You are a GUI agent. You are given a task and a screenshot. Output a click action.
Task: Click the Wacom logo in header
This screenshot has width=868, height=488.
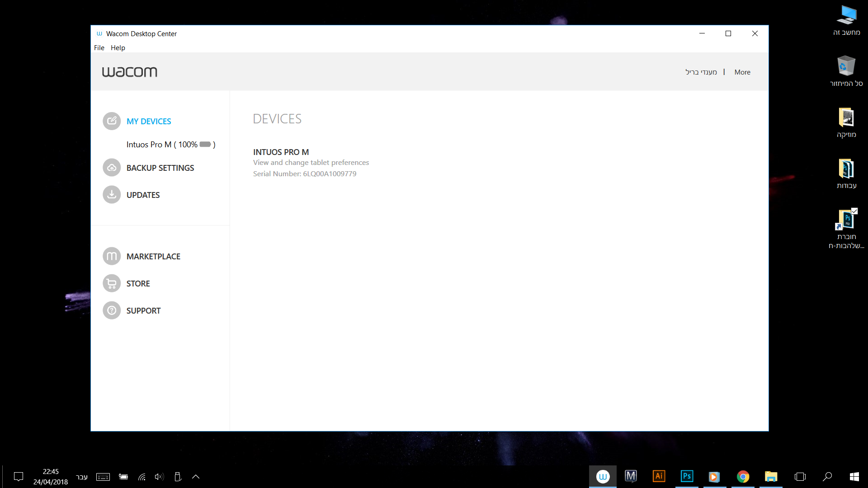pos(129,72)
